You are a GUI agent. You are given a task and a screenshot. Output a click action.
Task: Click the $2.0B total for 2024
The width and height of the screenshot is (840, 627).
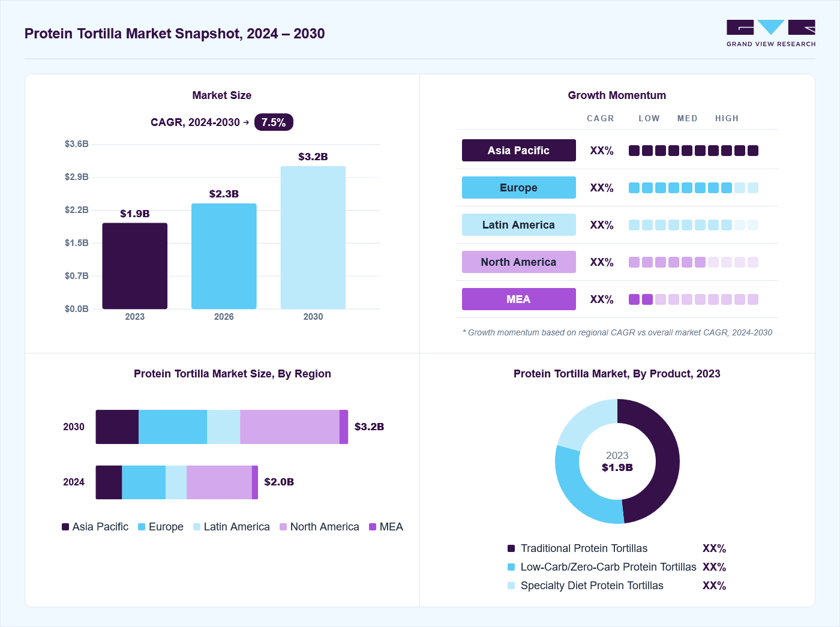[x=279, y=482]
